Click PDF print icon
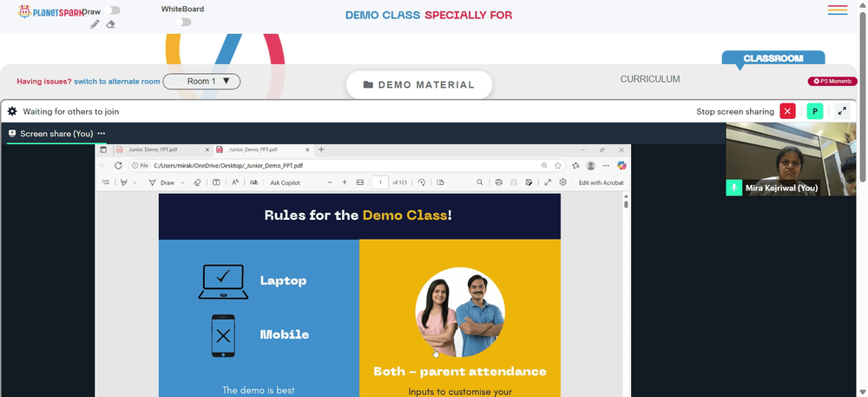Screen dimensions: 868x397 click(x=499, y=182)
